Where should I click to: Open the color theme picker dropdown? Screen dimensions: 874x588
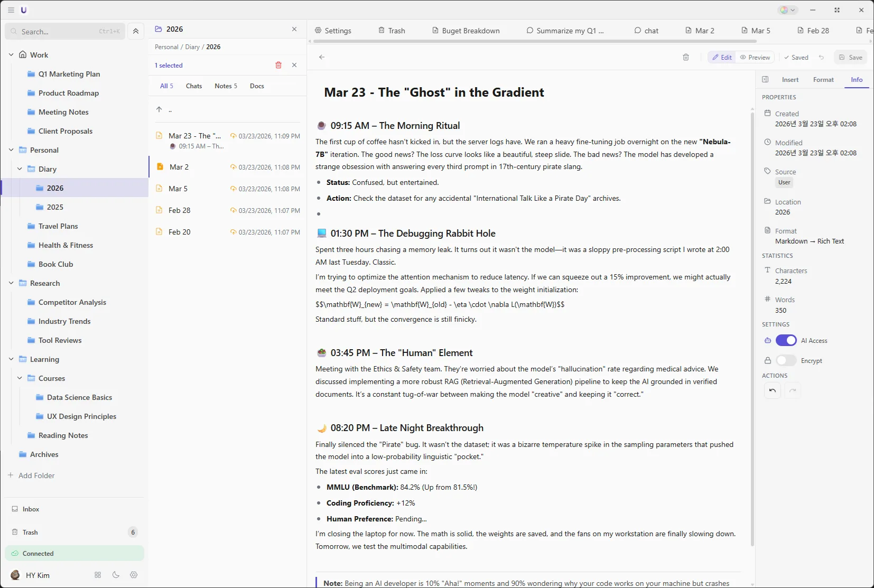(x=787, y=10)
